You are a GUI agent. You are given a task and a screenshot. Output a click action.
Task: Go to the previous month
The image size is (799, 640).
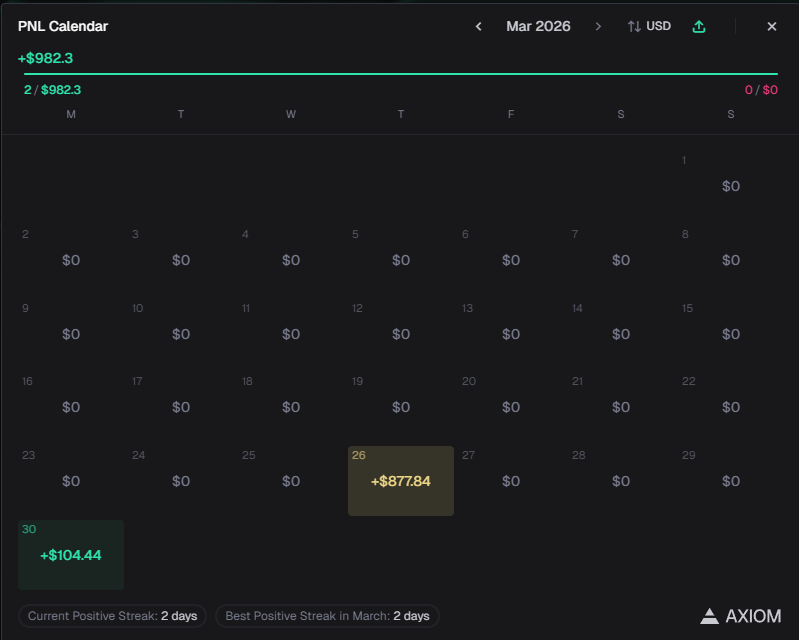(478, 26)
